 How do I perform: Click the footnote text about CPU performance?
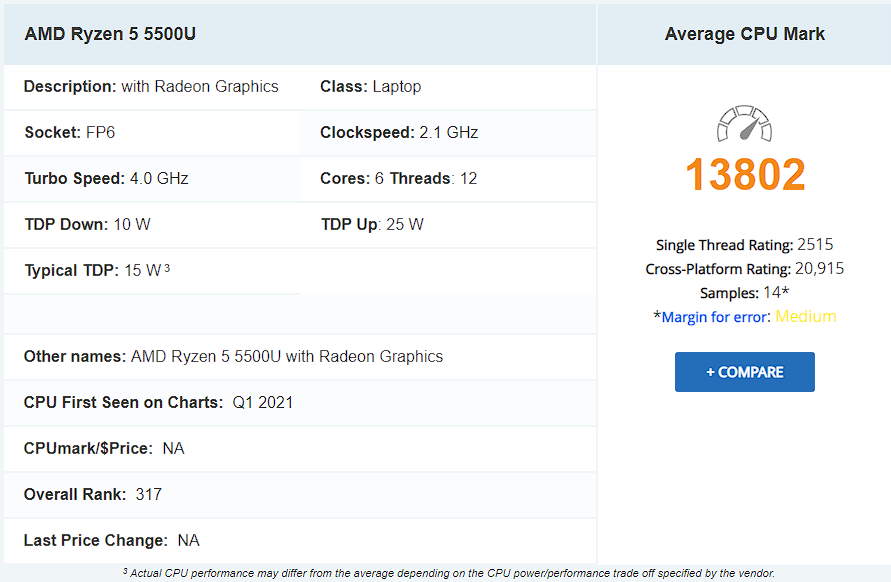point(448,573)
